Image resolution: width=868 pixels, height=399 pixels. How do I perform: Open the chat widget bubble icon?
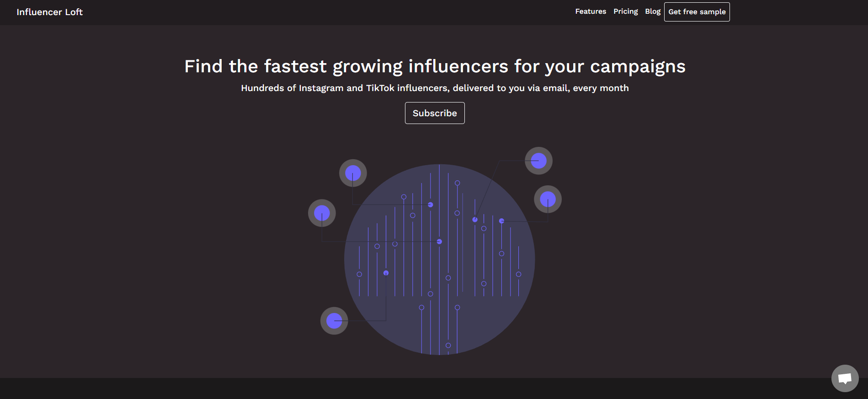pyautogui.click(x=845, y=378)
